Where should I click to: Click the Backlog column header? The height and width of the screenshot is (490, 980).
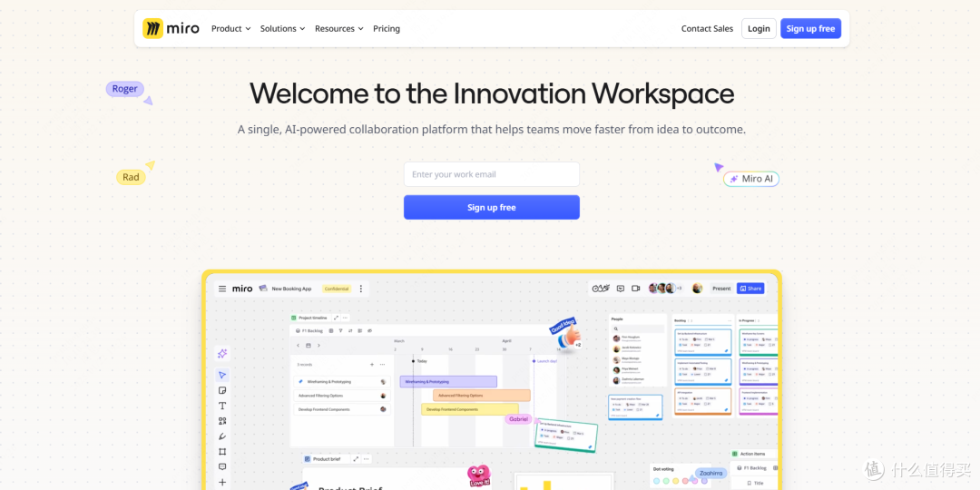point(680,320)
